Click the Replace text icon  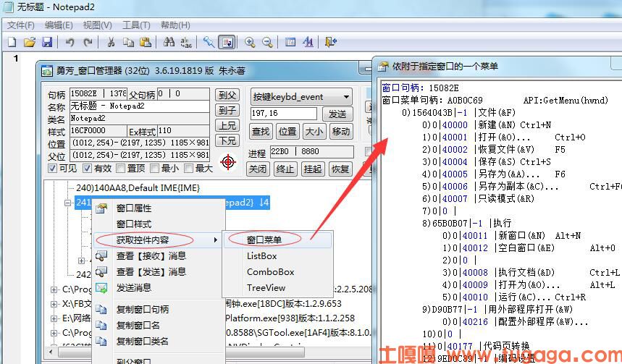(186, 42)
